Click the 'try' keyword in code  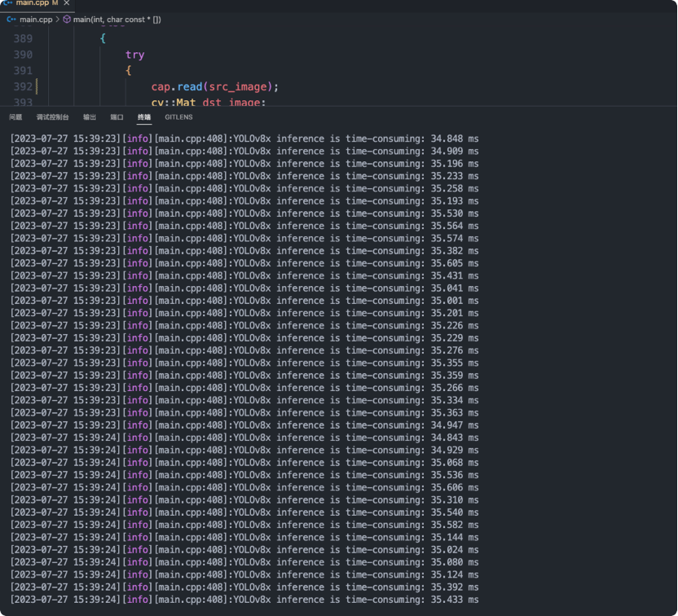click(x=135, y=55)
